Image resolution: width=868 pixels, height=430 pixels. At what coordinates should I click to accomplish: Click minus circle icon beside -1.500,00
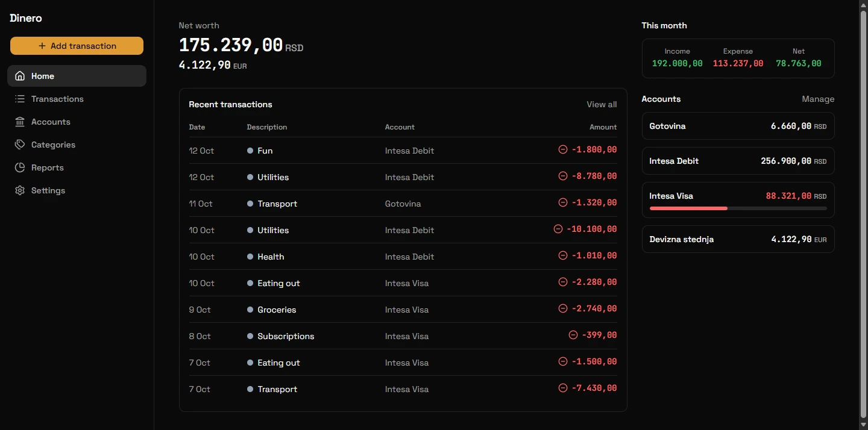click(x=563, y=361)
